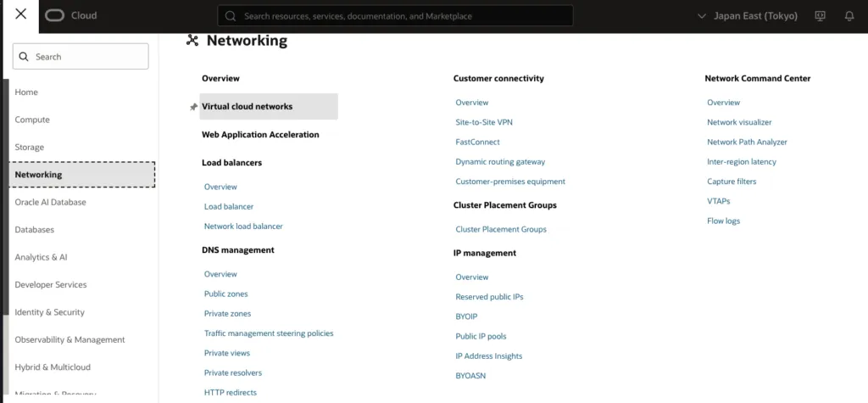Open the DNS management Overview link
Screen dimensions: 868x403
(x=220, y=274)
